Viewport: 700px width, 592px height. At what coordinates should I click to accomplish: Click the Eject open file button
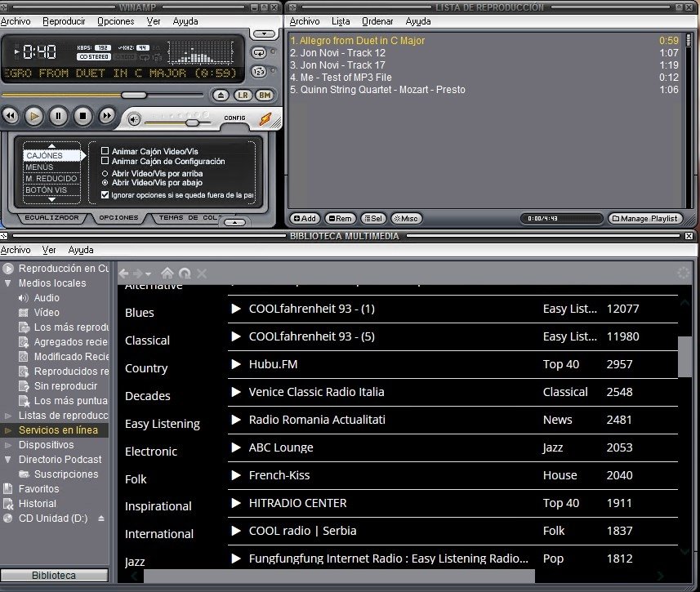coord(221,95)
